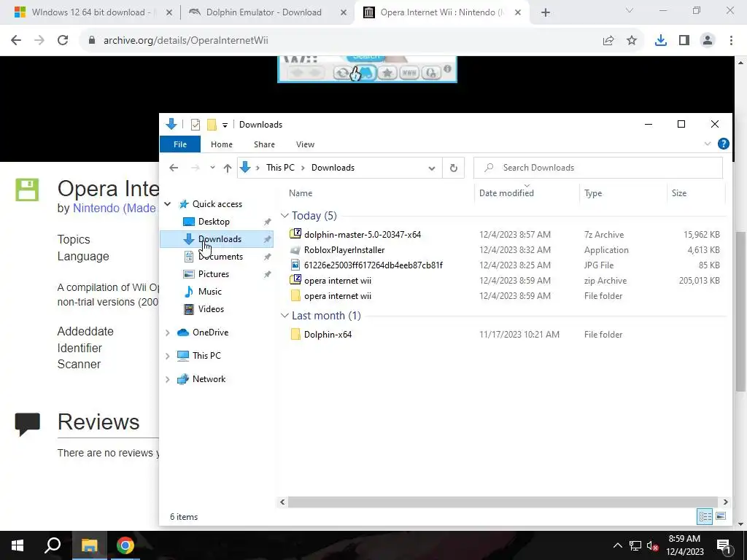Open Nintendo author link on archive page

(x=115, y=208)
